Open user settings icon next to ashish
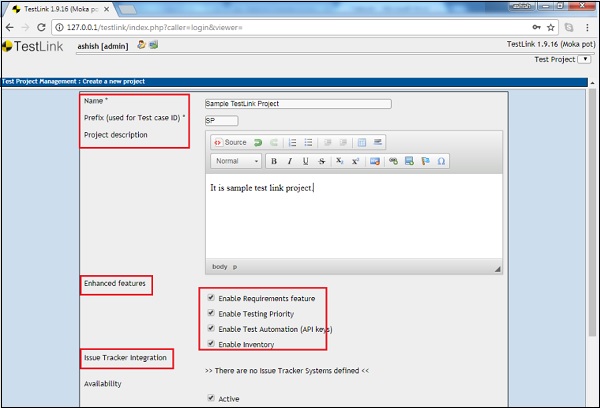The image size is (600, 408). tap(142, 45)
